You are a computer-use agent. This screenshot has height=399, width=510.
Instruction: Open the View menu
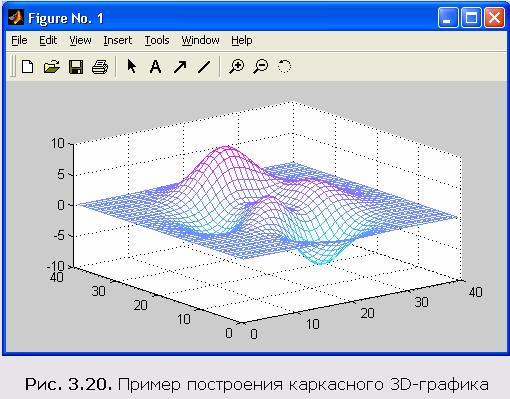pos(80,40)
